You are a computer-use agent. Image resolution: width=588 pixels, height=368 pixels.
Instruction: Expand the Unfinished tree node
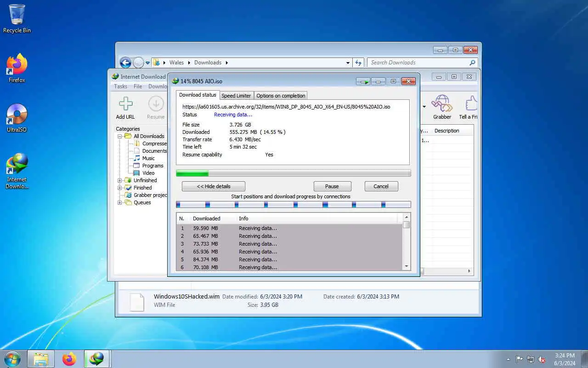[x=120, y=180]
